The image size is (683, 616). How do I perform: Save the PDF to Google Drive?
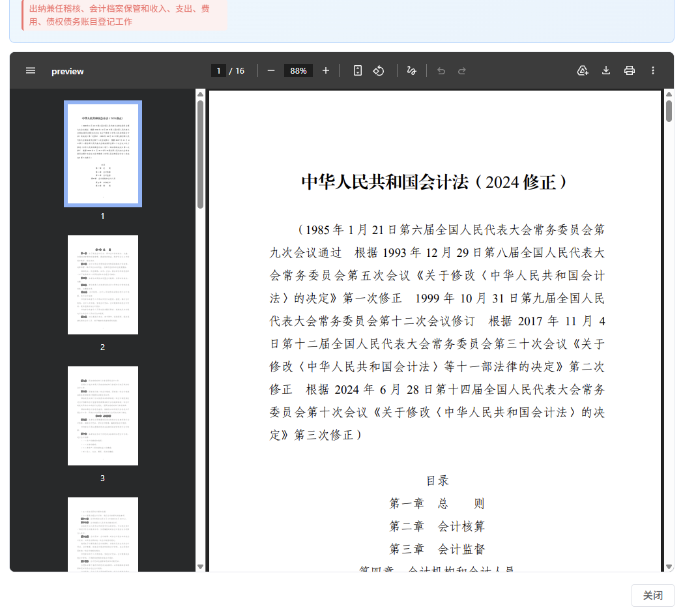click(x=583, y=70)
